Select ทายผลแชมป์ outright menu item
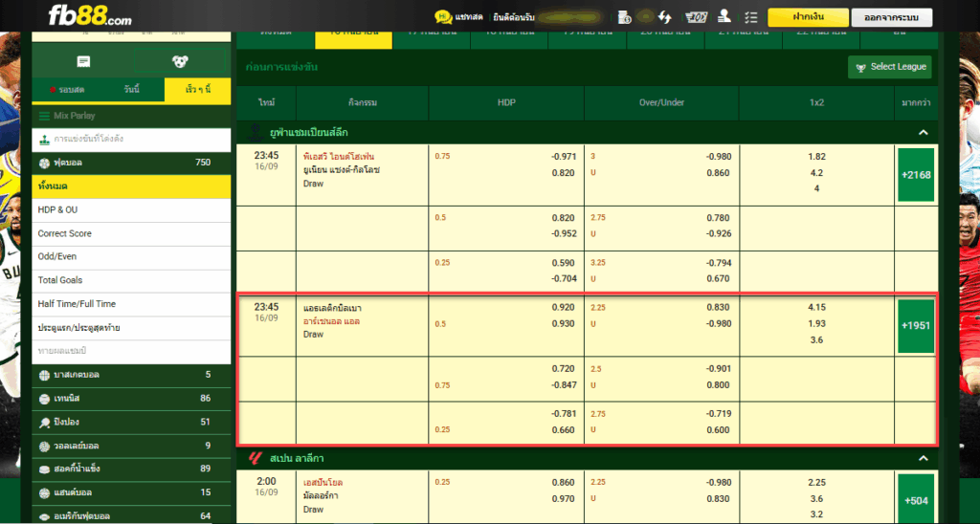Screen dimensions: 980x524 [131, 352]
